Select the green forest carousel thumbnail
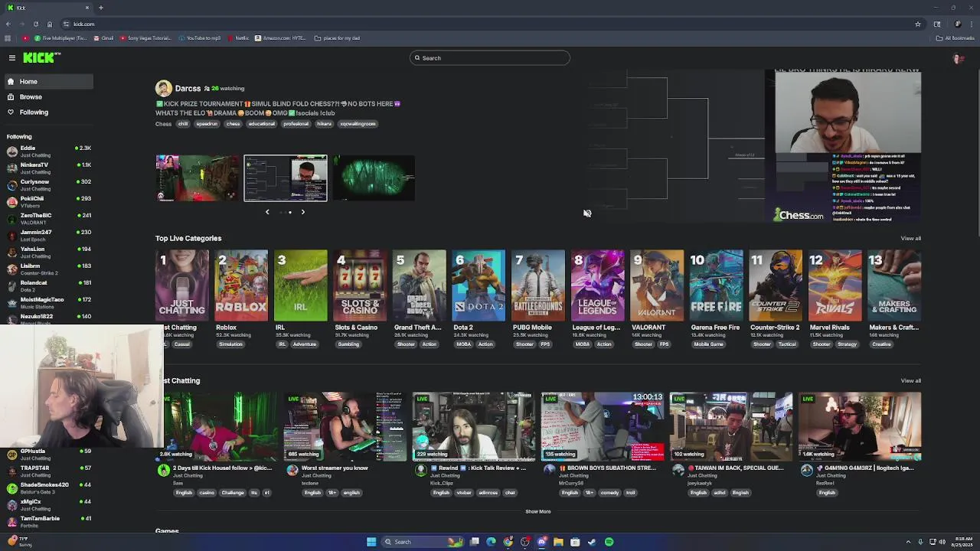The image size is (980, 551). tap(374, 178)
